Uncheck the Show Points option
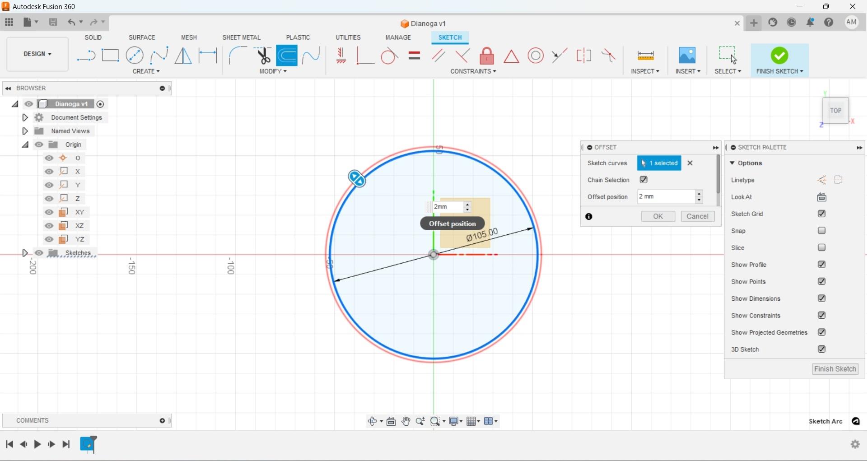 821,281
